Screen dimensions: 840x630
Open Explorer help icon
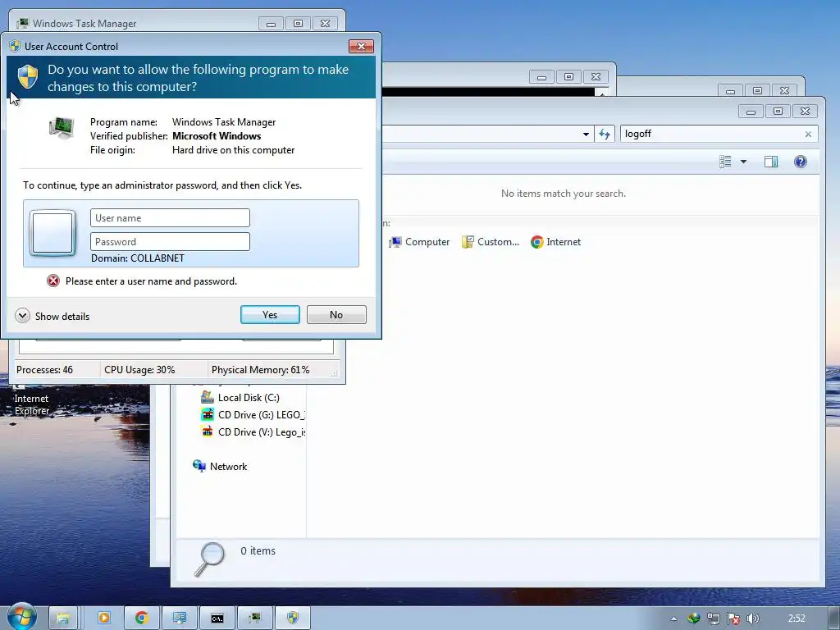pyautogui.click(x=801, y=162)
